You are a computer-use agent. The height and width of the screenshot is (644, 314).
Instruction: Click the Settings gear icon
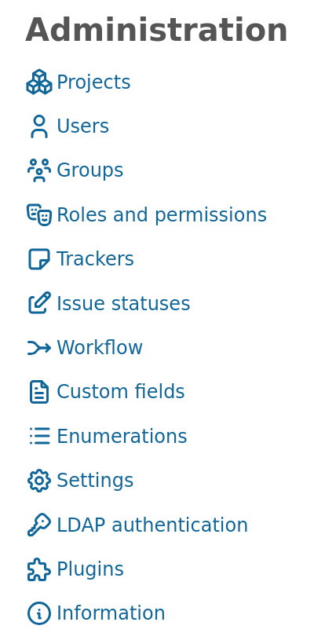(x=39, y=480)
